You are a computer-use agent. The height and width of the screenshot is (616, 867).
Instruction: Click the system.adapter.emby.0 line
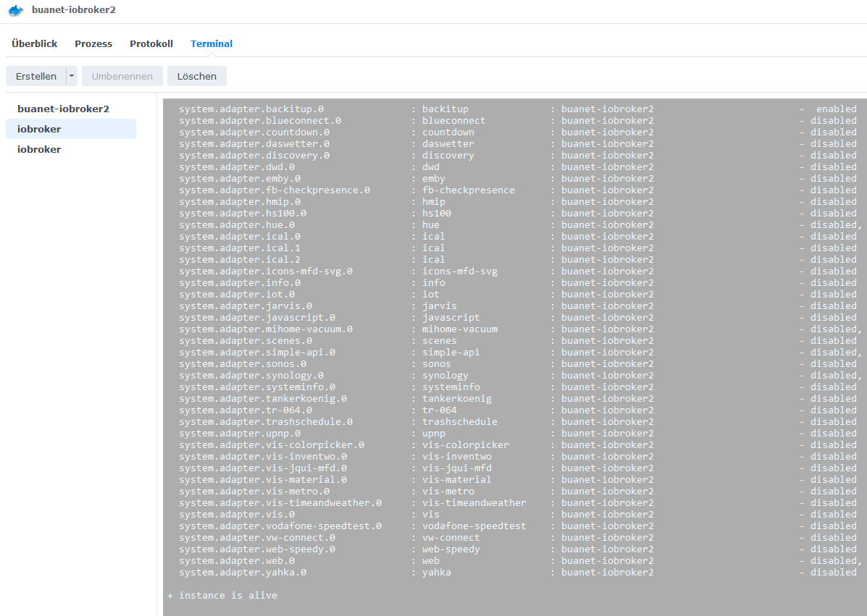pos(240,179)
